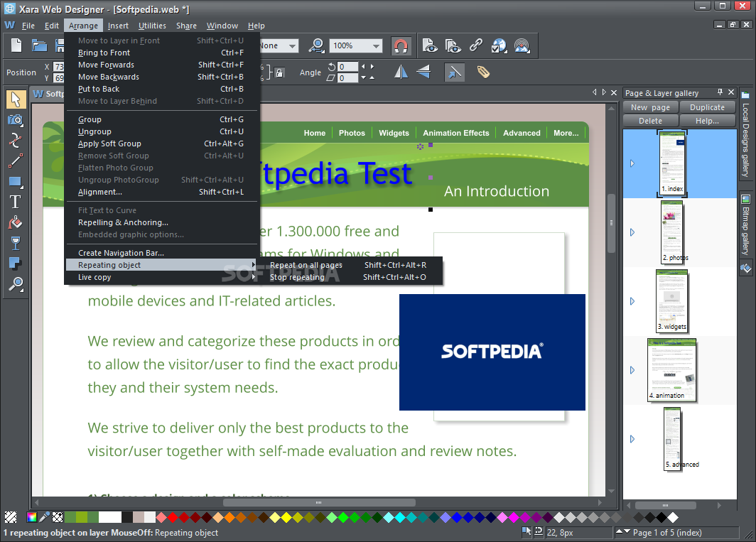This screenshot has height=542, width=756.
Task: Click the Animation Effects navigation link
Action: pyautogui.click(x=455, y=133)
